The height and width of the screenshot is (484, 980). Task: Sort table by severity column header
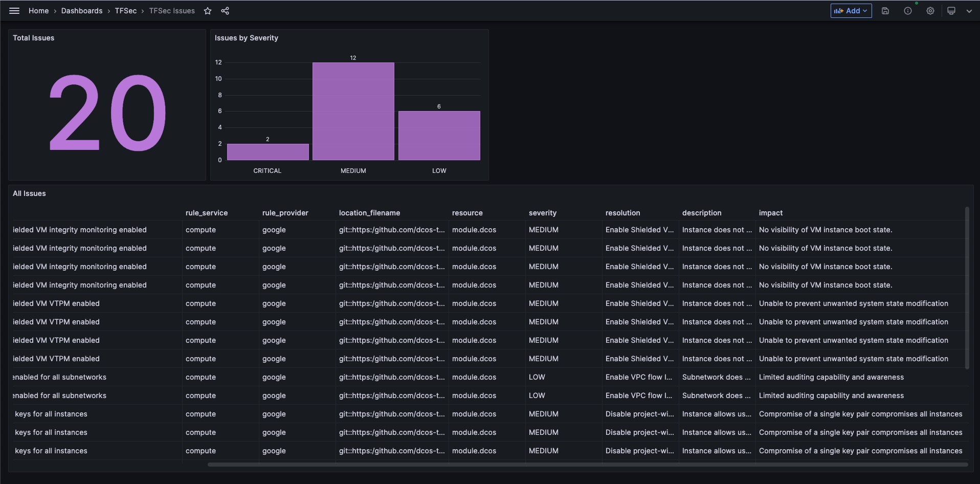[543, 213]
